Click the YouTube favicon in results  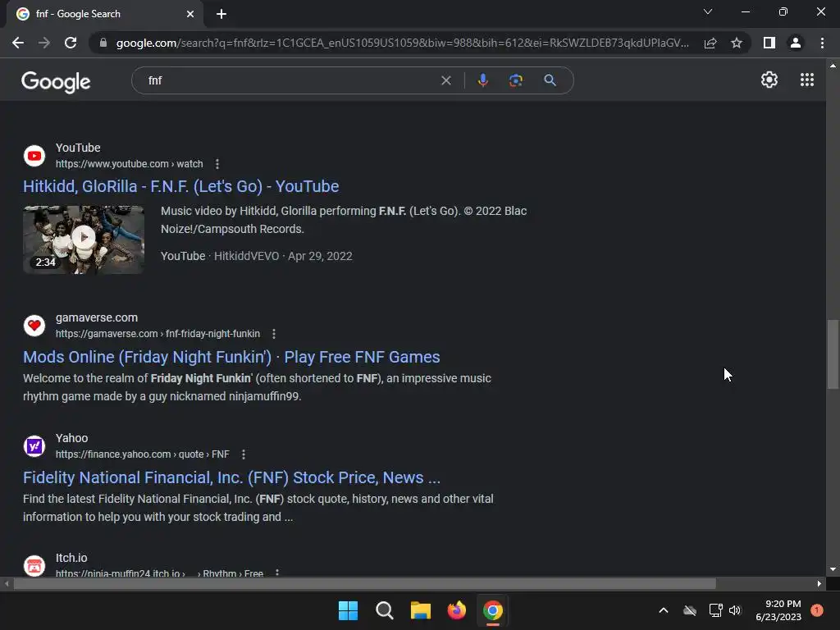click(34, 156)
